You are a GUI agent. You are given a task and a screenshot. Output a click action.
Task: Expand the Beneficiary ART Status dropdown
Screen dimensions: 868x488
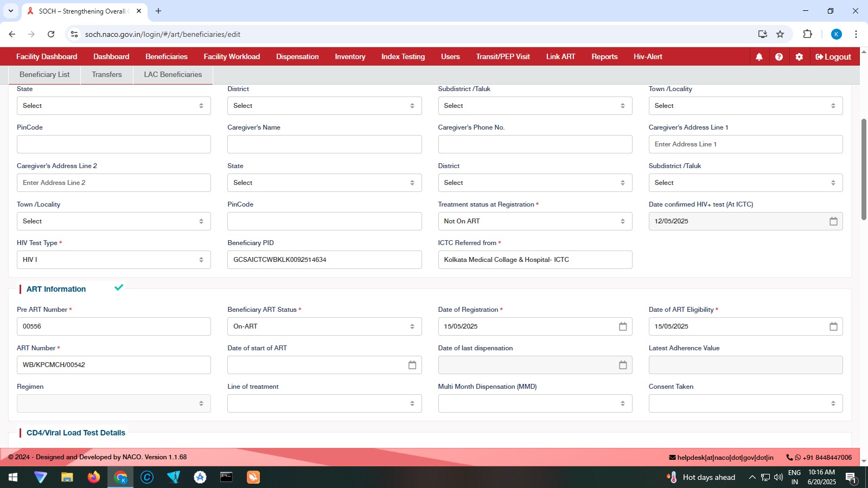(324, 326)
